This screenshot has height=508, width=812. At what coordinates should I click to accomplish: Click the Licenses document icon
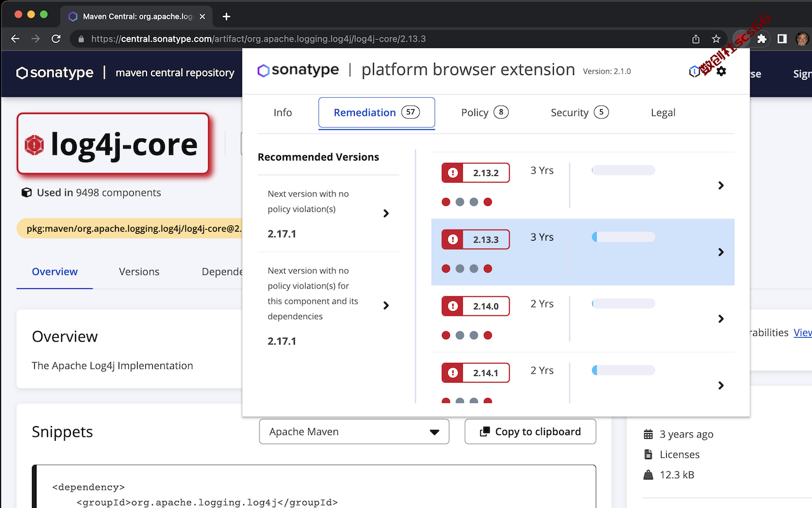[x=648, y=455]
